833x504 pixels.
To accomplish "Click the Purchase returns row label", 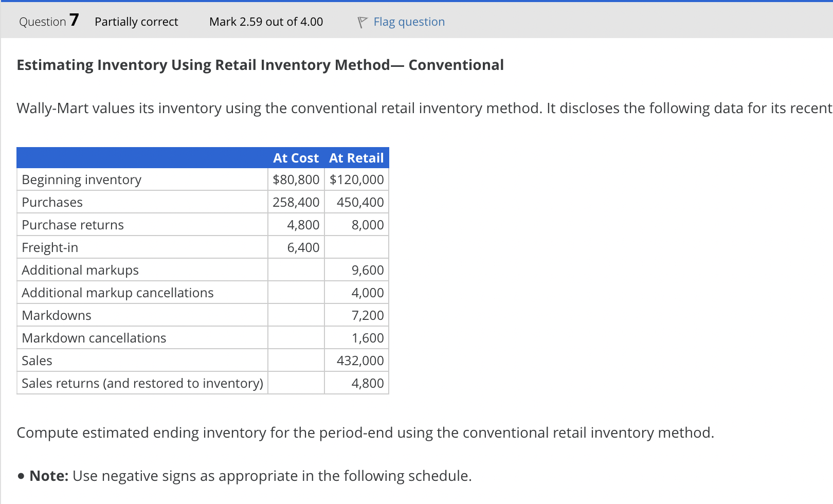I will 73,224.
